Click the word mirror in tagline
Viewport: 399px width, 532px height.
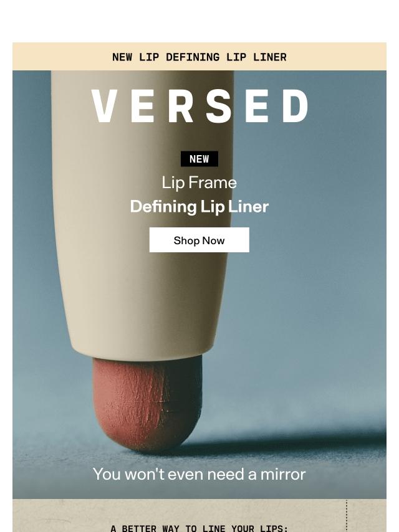(283, 474)
